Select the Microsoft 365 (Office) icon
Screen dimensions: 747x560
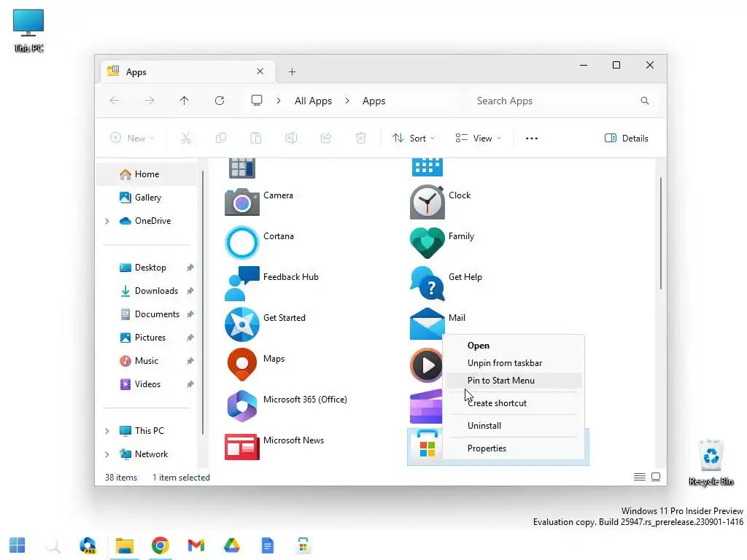coord(242,405)
